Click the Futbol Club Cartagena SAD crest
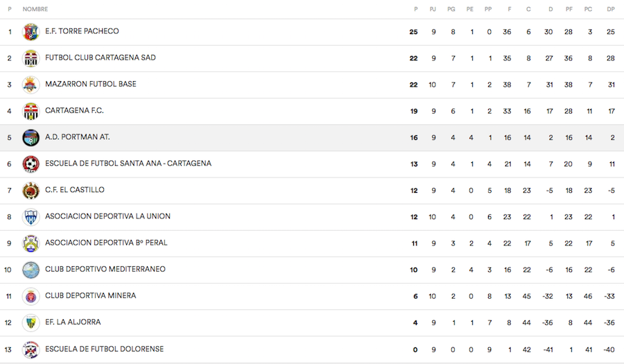Viewport: 624px width, 364px height. [31, 58]
